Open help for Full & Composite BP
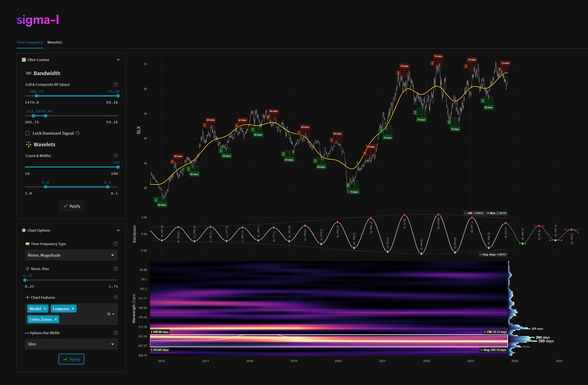 tap(115, 84)
